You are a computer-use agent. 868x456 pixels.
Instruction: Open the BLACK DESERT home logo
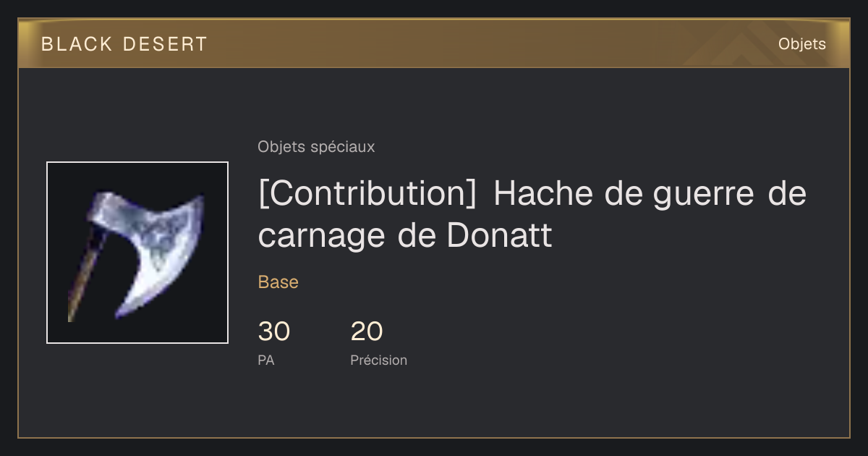tap(124, 44)
